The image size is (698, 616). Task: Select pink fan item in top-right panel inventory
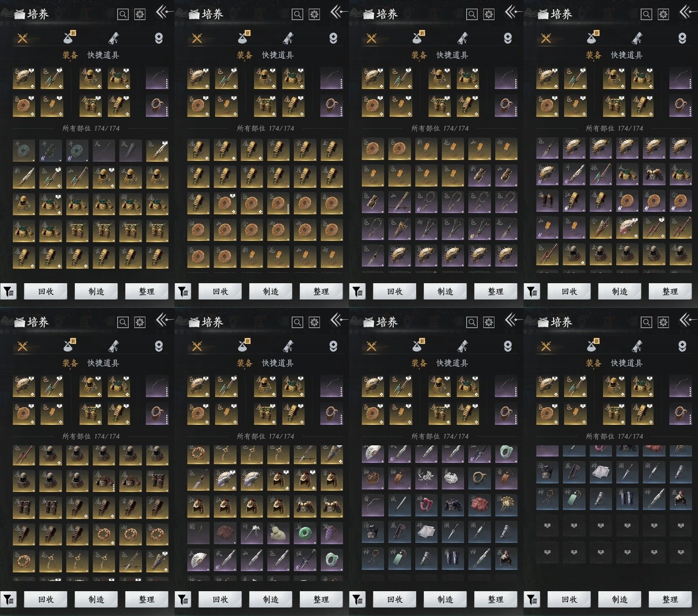click(627, 228)
